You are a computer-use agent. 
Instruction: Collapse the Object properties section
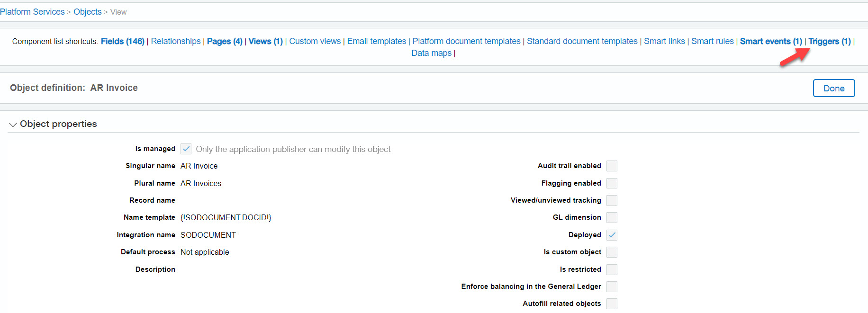[x=13, y=125]
